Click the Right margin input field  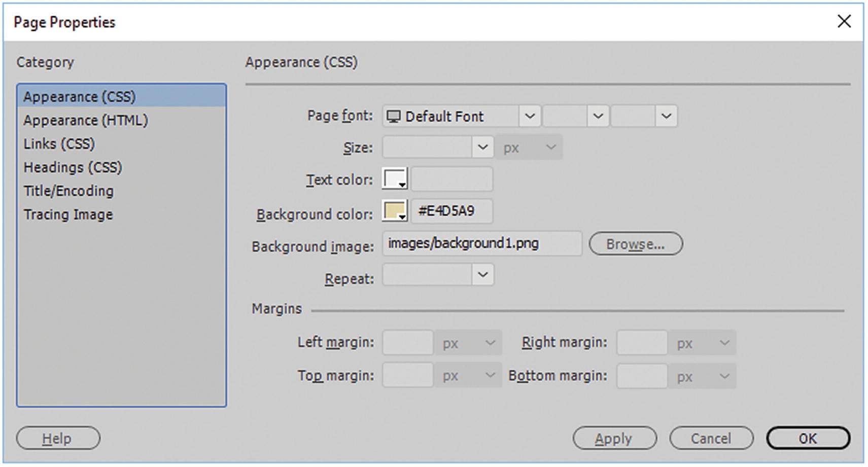point(642,343)
